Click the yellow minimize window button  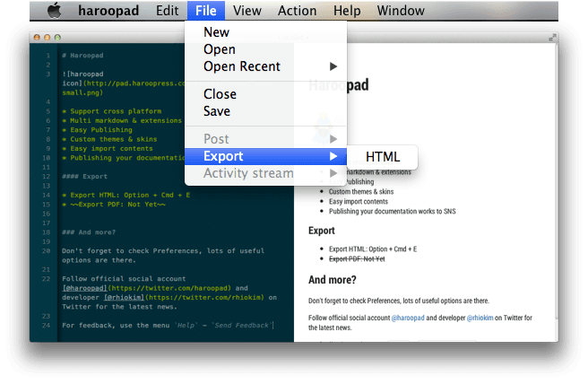48,38
